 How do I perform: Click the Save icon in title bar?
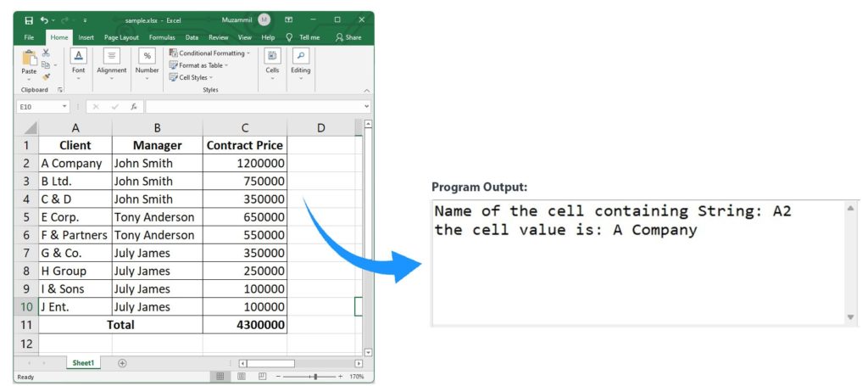pos(29,20)
